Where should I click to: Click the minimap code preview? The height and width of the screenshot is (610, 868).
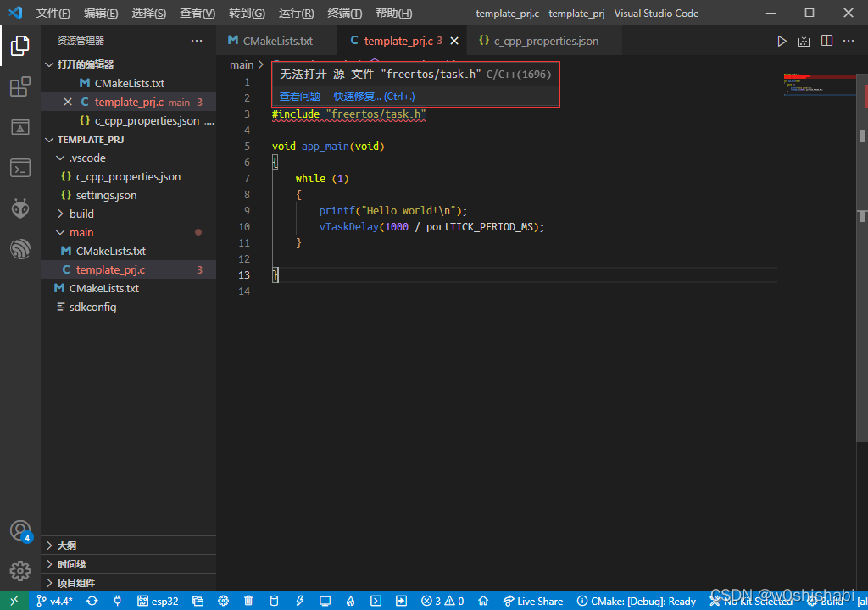820,84
